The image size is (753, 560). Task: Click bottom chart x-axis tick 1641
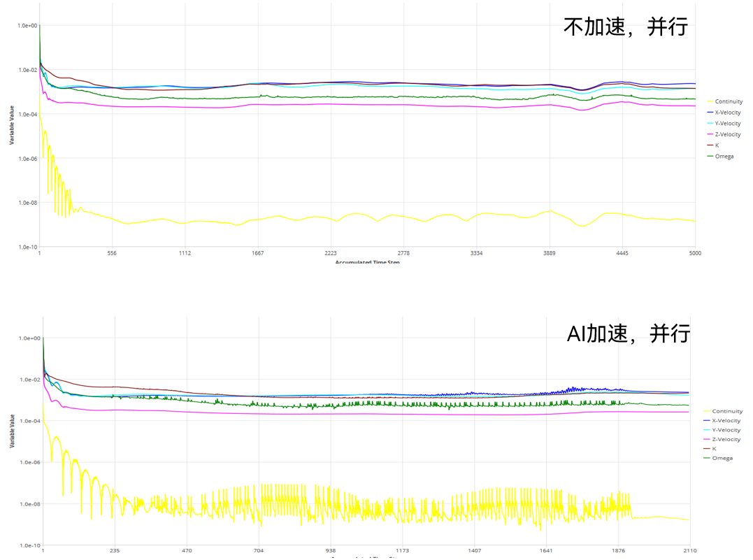click(x=546, y=551)
